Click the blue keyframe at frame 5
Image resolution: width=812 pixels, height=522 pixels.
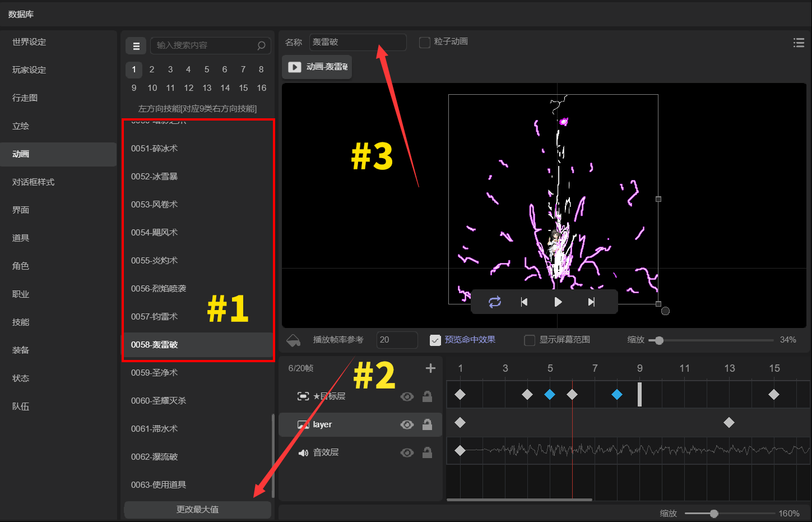coord(550,395)
